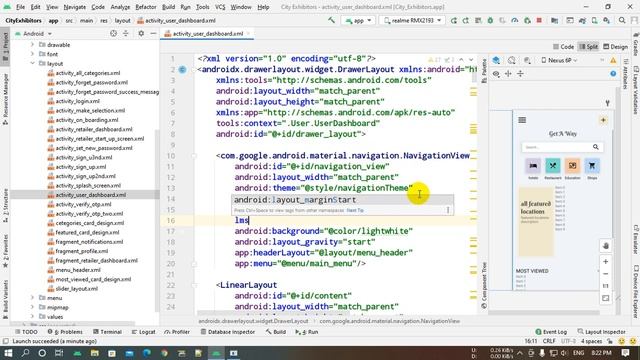
Task: Switch editor to Design view
Action: coord(615,47)
